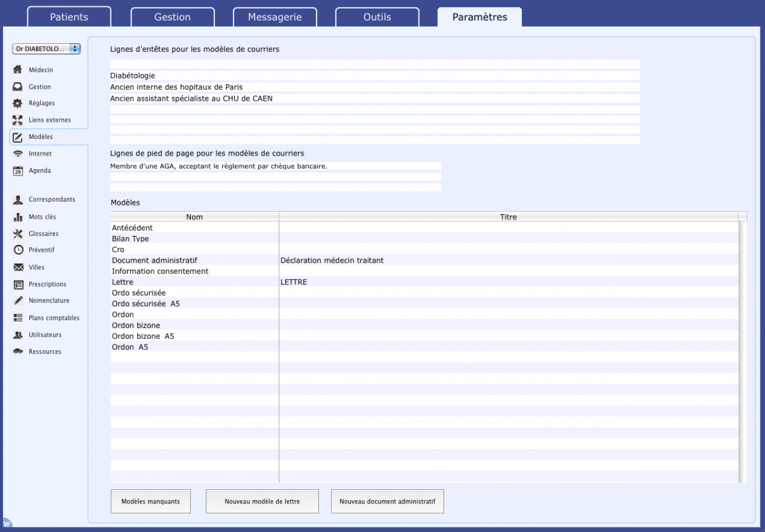Click the W badge in bottom corner
765x532 pixels.
(6, 524)
